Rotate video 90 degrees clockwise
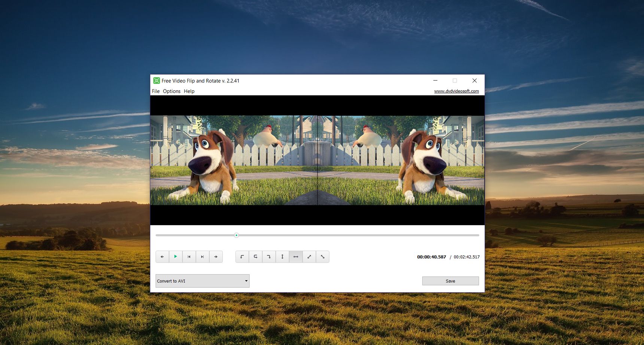The image size is (644, 345). (269, 257)
